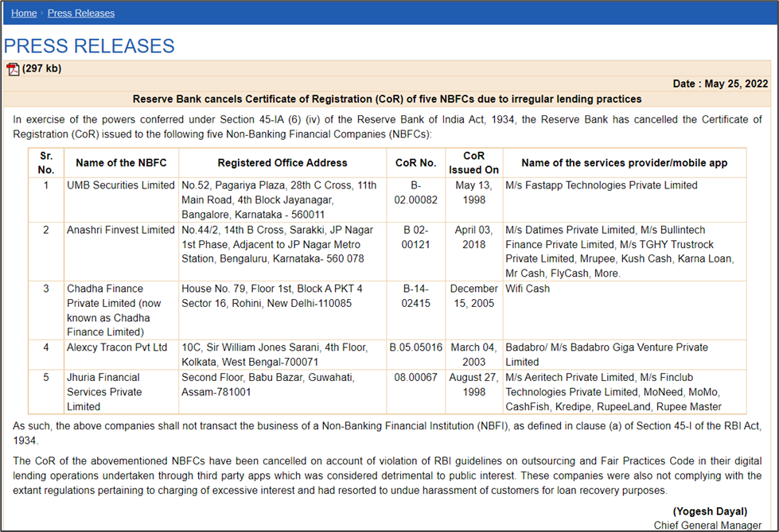Viewport: 779px width, 532px height.
Task: Select M/s Fastapp Technologies Private Limited cell
Action: coord(625,200)
